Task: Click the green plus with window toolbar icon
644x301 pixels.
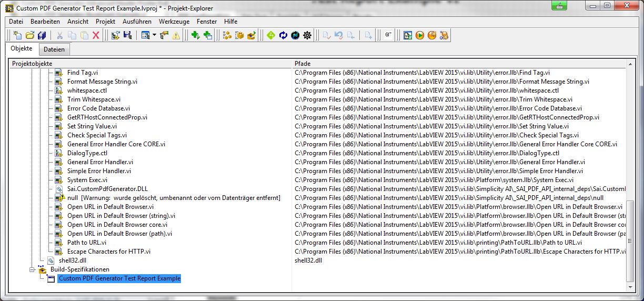Action: 208,36
